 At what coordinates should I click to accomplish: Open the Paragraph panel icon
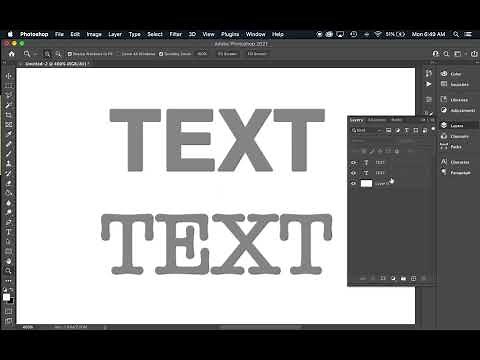(444, 172)
